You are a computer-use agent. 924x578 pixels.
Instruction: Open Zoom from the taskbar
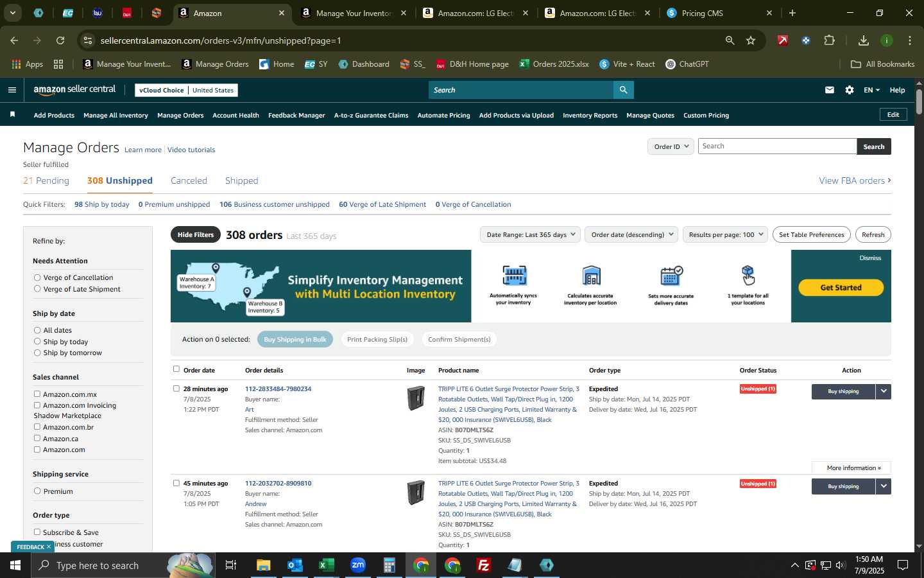click(358, 565)
